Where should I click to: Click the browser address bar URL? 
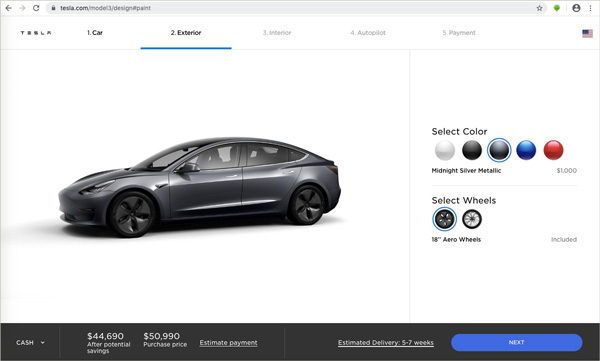(x=105, y=8)
